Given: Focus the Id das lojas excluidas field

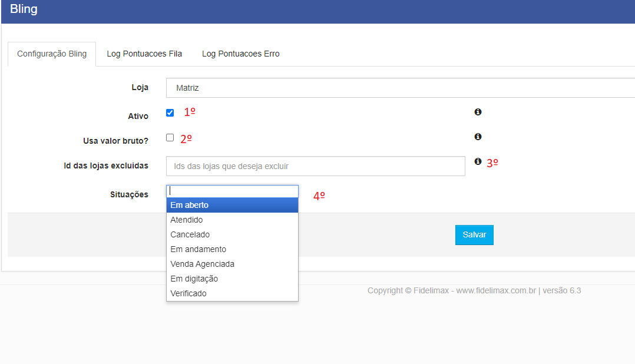Looking at the screenshot, I should pyautogui.click(x=316, y=166).
